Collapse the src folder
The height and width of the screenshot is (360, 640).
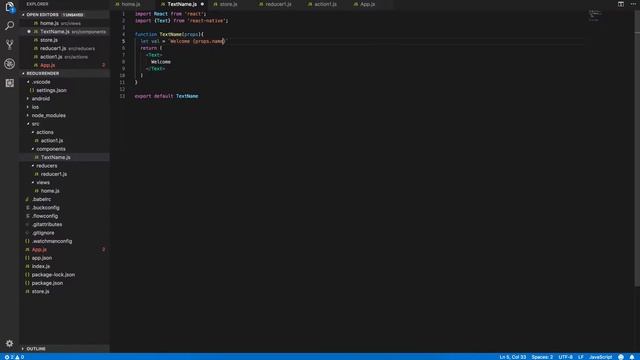64,124
